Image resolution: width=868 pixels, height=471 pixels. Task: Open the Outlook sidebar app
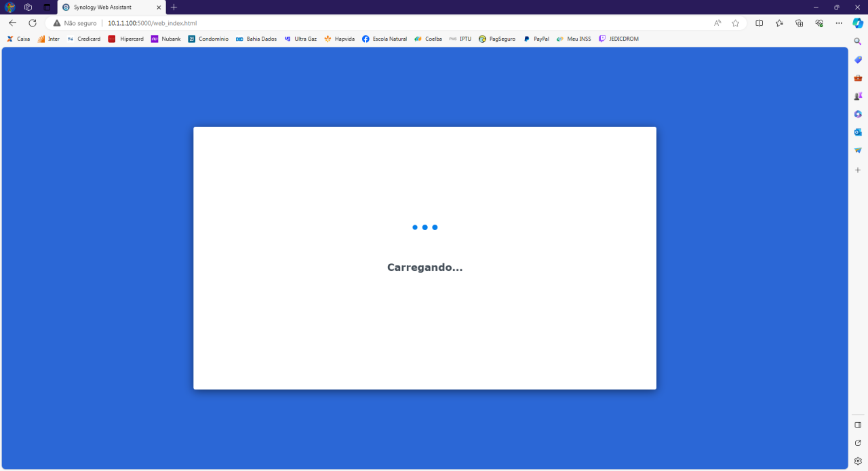[858, 132]
